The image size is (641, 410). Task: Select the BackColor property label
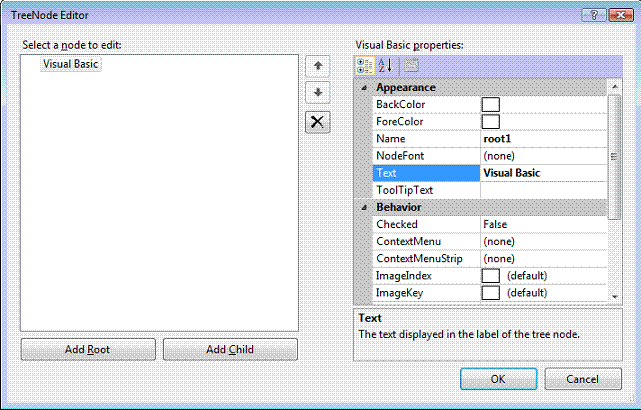pyautogui.click(x=426, y=105)
